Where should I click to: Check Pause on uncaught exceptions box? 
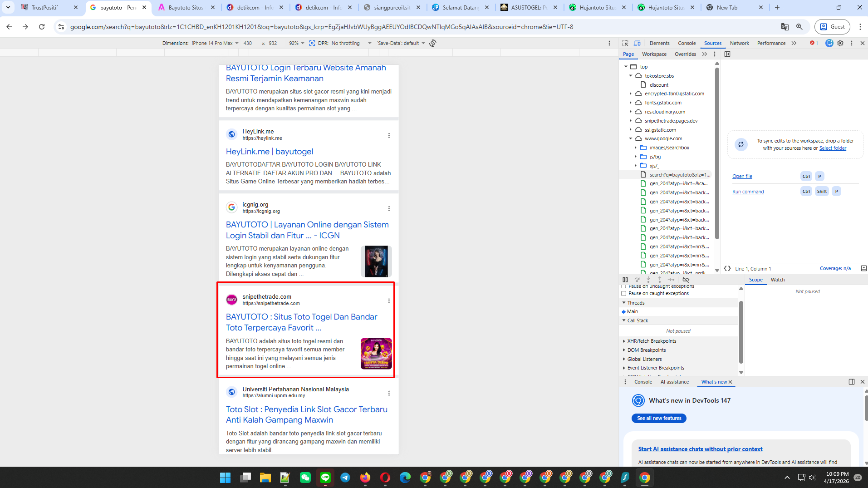pyautogui.click(x=624, y=286)
